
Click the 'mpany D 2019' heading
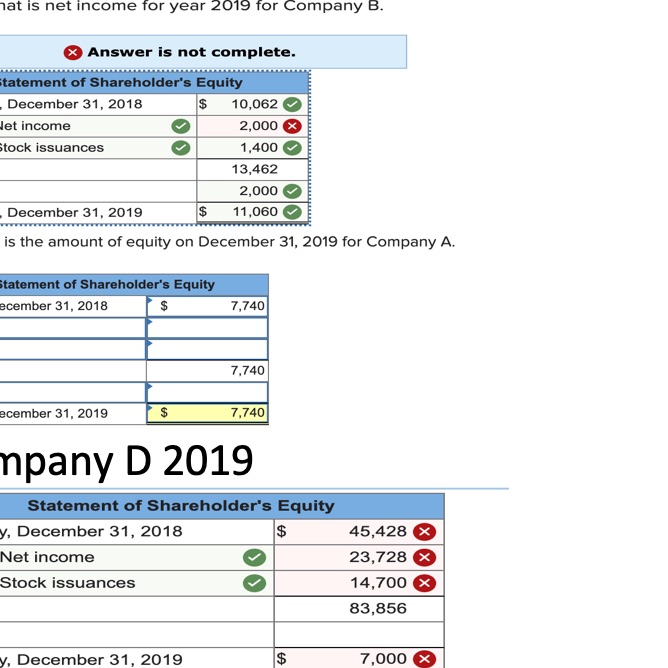click(127, 462)
